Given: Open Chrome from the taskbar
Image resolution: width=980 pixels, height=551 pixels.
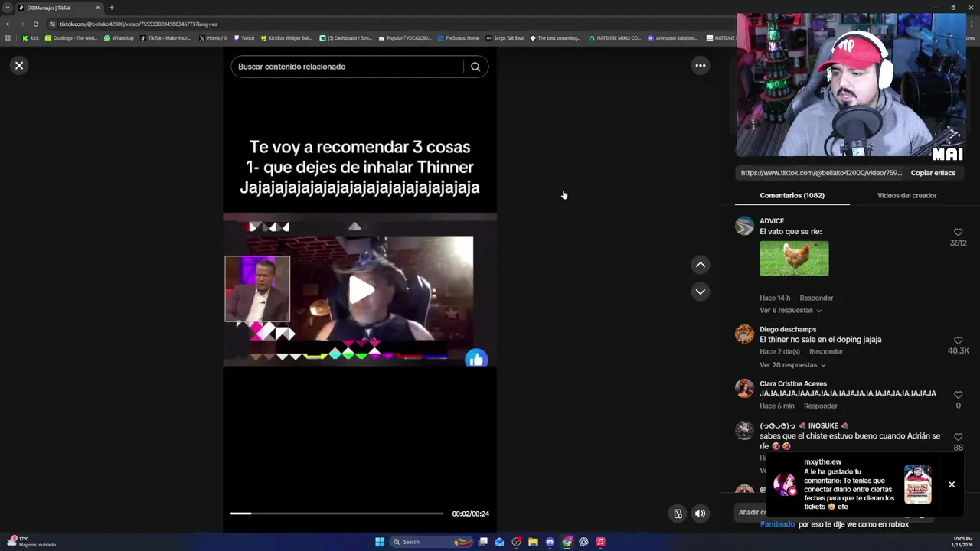Looking at the screenshot, I should [567, 542].
